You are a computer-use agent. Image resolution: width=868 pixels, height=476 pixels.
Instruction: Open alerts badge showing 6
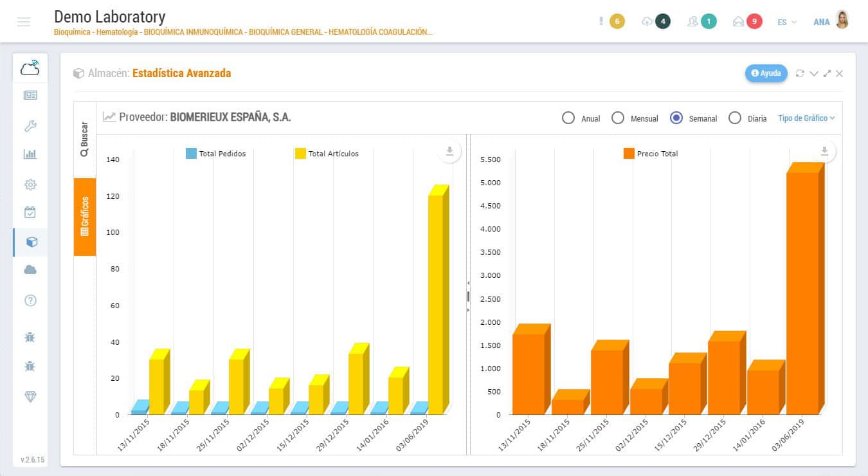click(617, 21)
